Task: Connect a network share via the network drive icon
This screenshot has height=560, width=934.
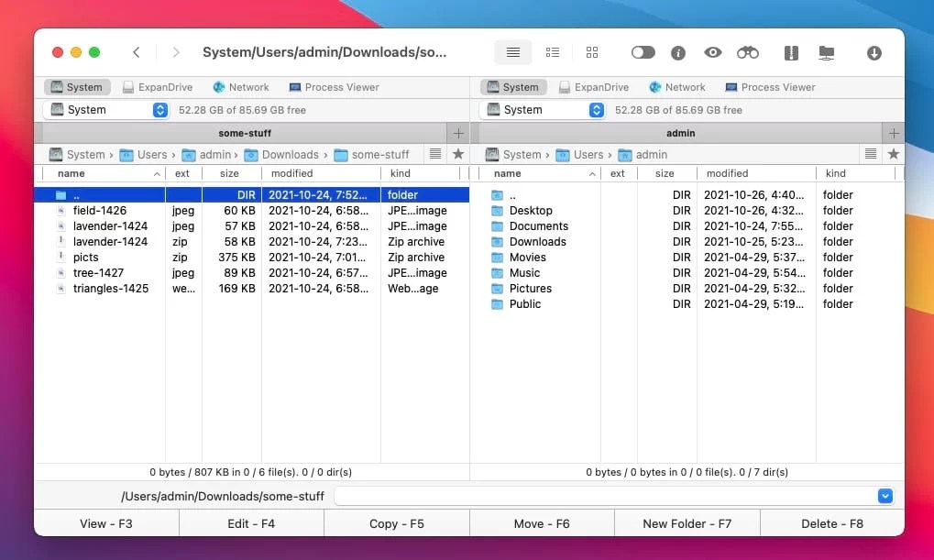Action: pos(826,52)
